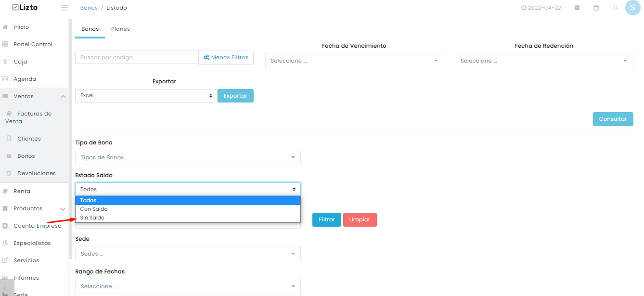The image size is (644, 296).
Task: Click the Informes chart sidebar icon
Action: pyautogui.click(x=5, y=278)
